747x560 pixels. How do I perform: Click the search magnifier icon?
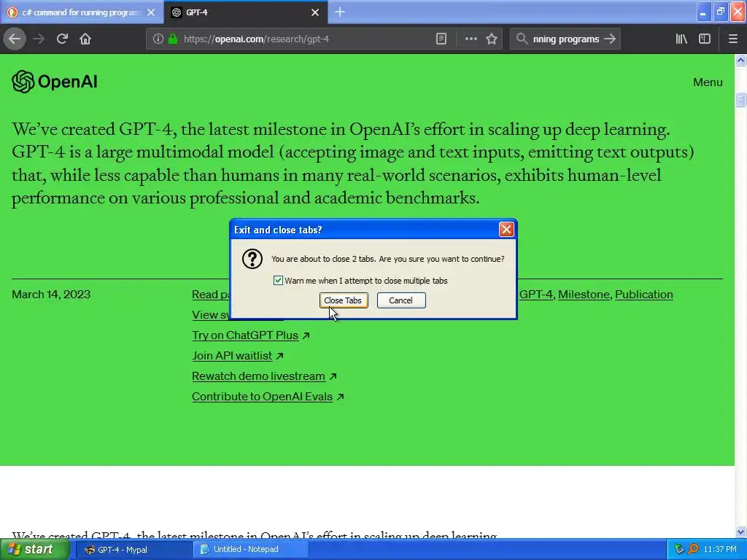(x=522, y=39)
